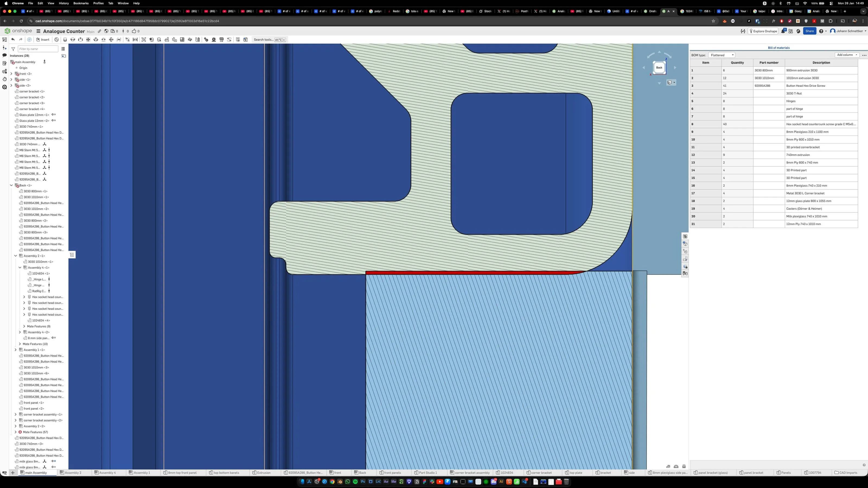This screenshot has height=488, width=868.
Task: Click the Back face of view cube
Action: 659,67
